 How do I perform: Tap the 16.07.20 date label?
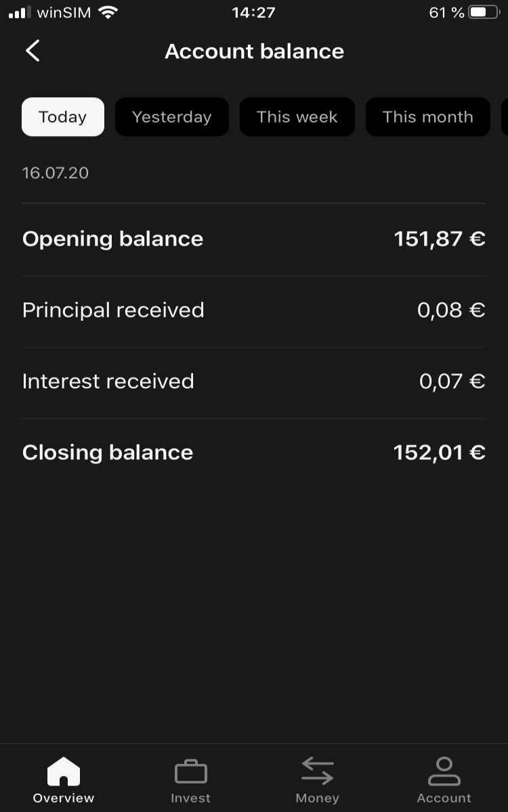point(56,173)
